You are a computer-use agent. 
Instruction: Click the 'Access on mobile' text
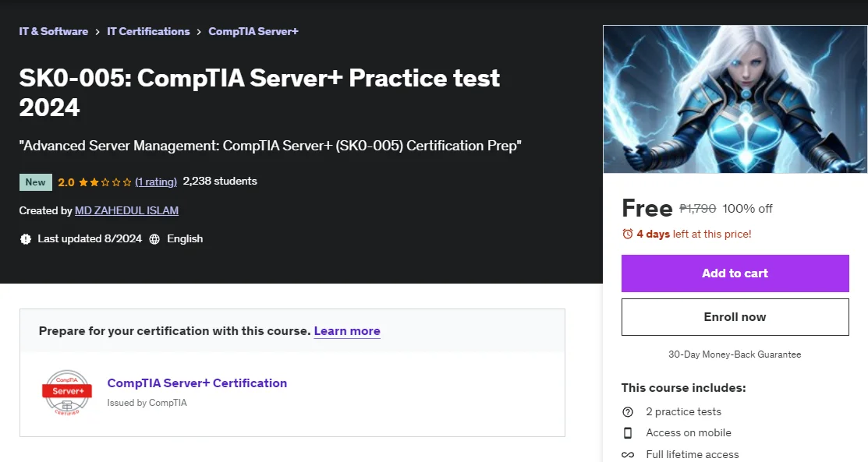point(689,432)
